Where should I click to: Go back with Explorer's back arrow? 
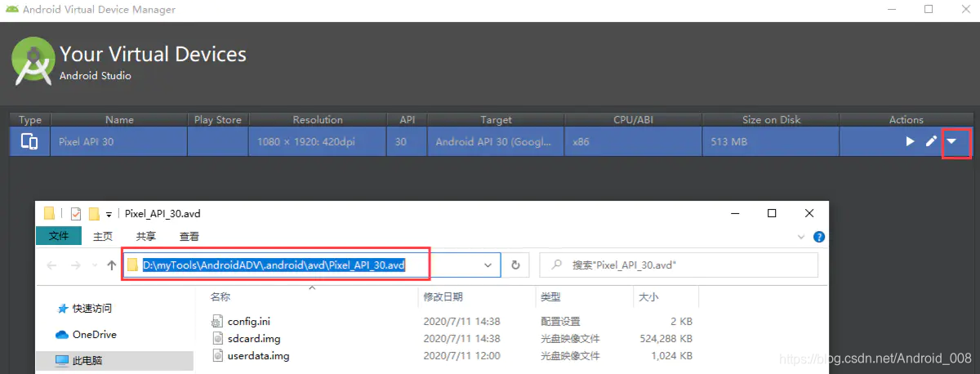[x=52, y=265]
